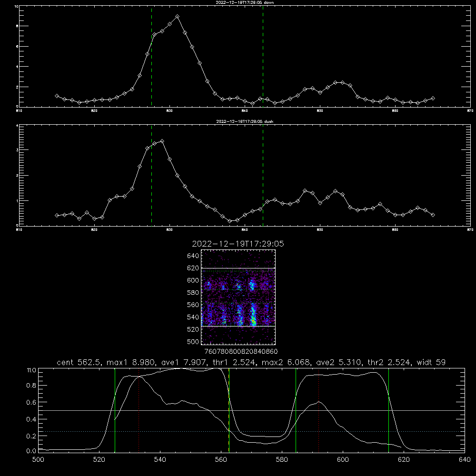Click the 'widt 59' value
The width and height of the screenshot is (476, 476).
coord(431,362)
